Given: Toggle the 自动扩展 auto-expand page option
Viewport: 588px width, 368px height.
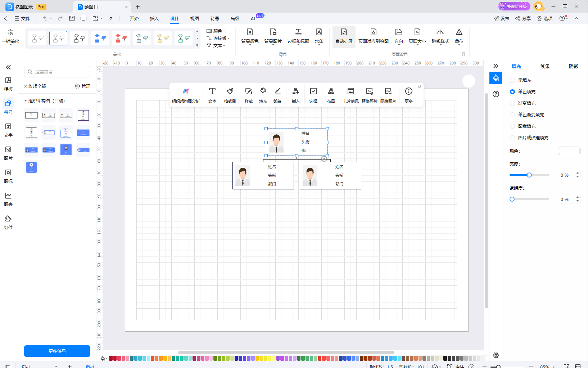Looking at the screenshot, I should [x=344, y=36].
